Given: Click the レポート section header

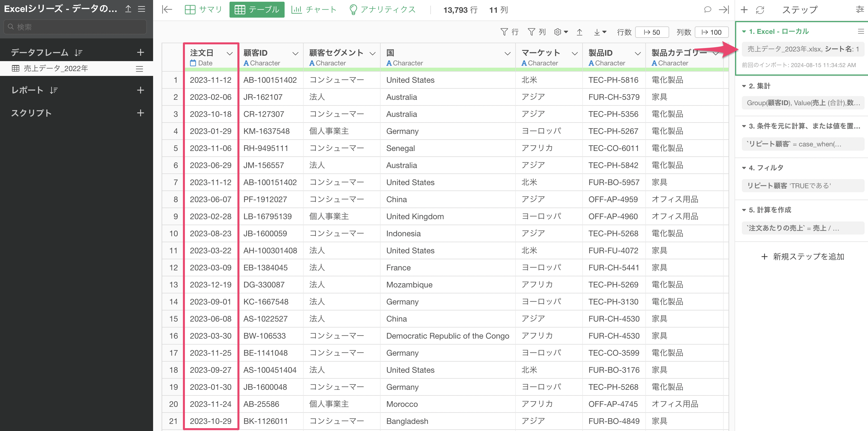Looking at the screenshot, I should pyautogui.click(x=27, y=90).
